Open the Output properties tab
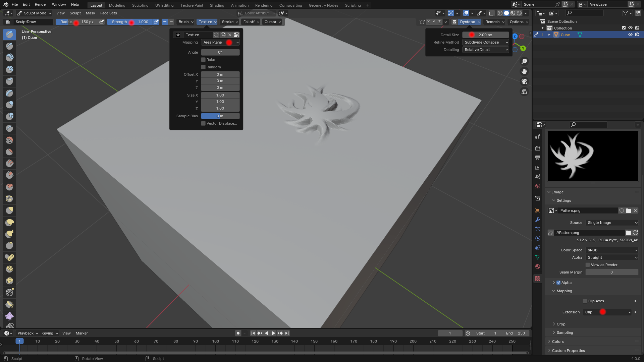This screenshot has height=362, width=644. [x=538, y=158]
